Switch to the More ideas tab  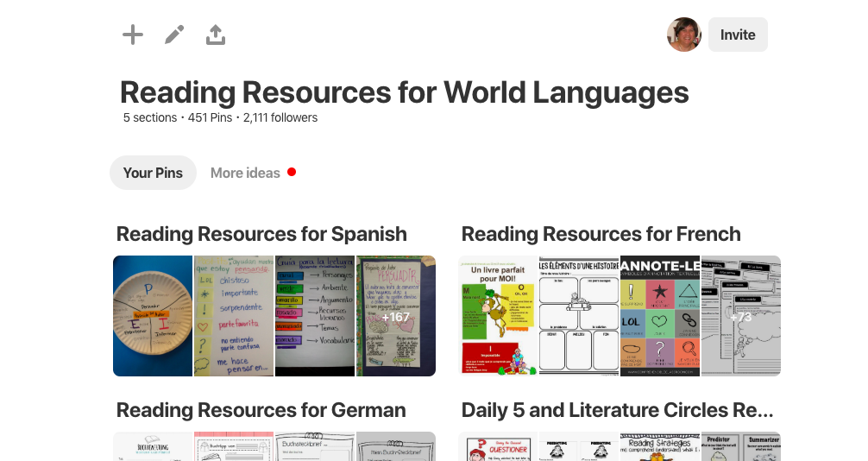click(x=245, y=173)
